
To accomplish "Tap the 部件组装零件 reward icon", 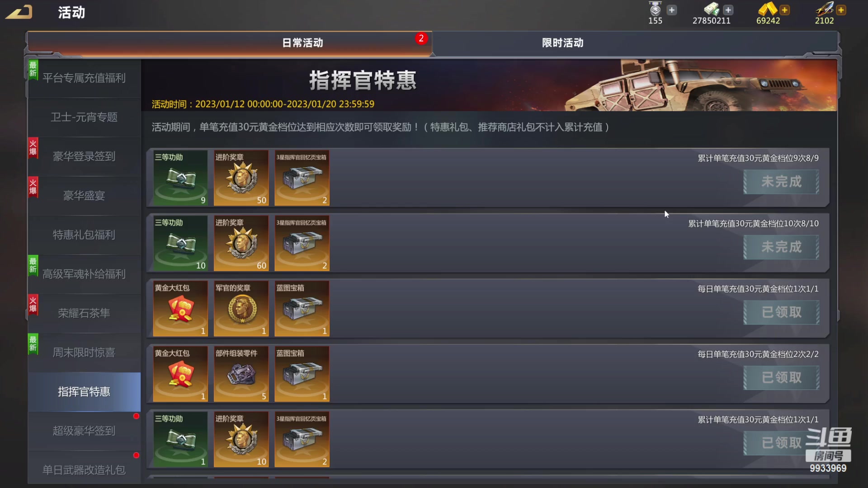I will (241, 374).
